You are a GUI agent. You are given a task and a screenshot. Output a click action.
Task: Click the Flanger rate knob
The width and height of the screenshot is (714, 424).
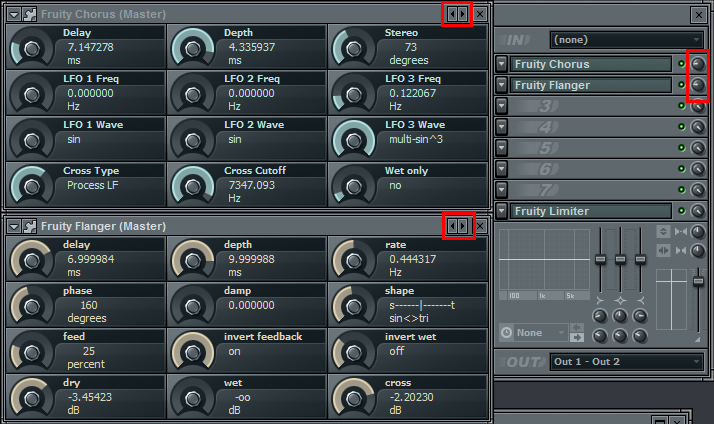353,261
